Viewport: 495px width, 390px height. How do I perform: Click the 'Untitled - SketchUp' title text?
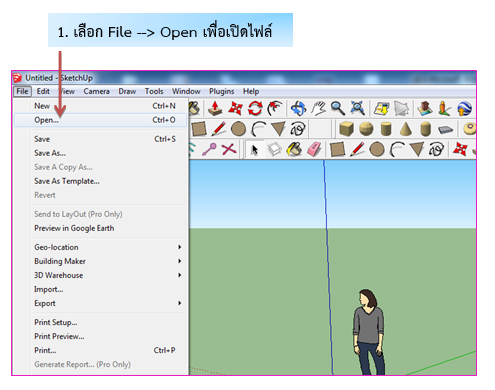59,78
